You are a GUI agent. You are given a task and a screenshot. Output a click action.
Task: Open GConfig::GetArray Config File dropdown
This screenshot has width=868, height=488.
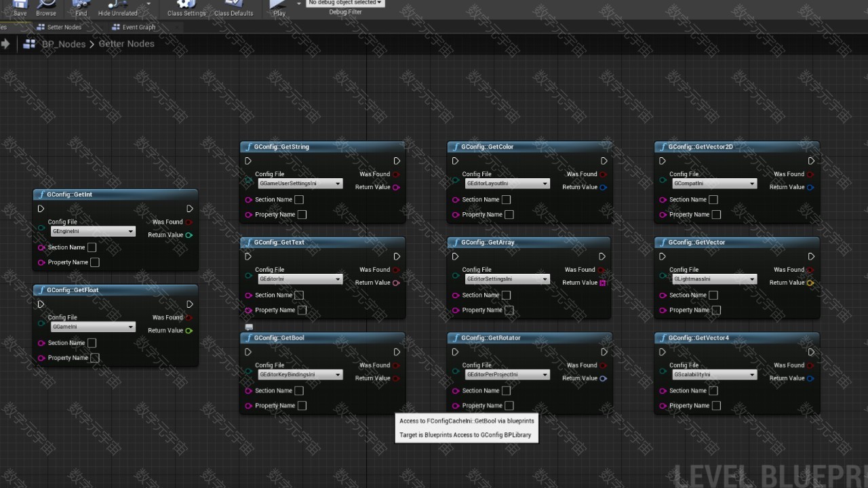[507, 279]
